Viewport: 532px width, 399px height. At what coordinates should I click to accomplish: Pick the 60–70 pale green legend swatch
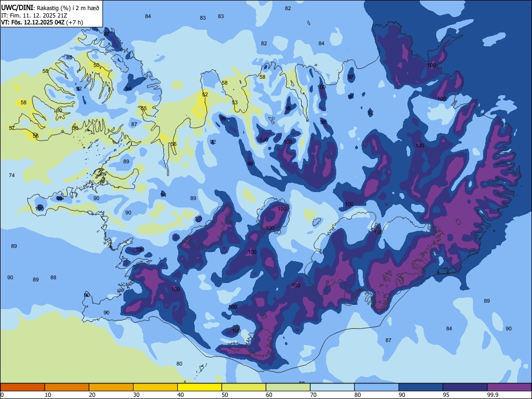click(x=288, y=387)
